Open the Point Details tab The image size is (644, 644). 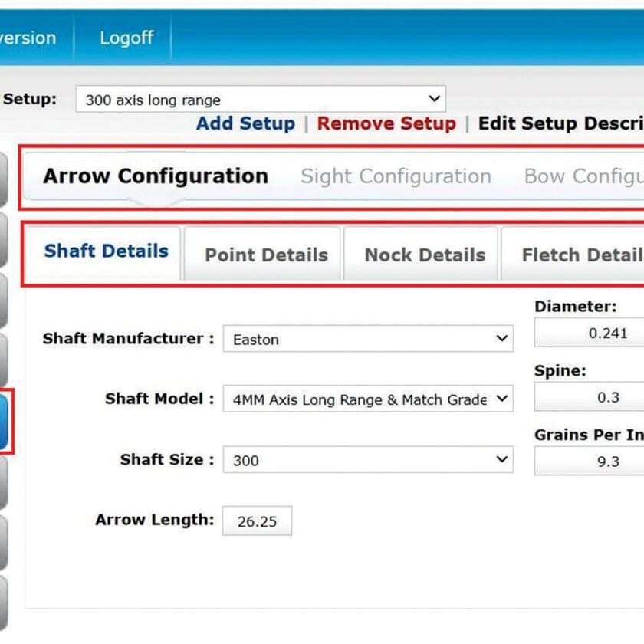pyautogui.click(x=263, y=254)
